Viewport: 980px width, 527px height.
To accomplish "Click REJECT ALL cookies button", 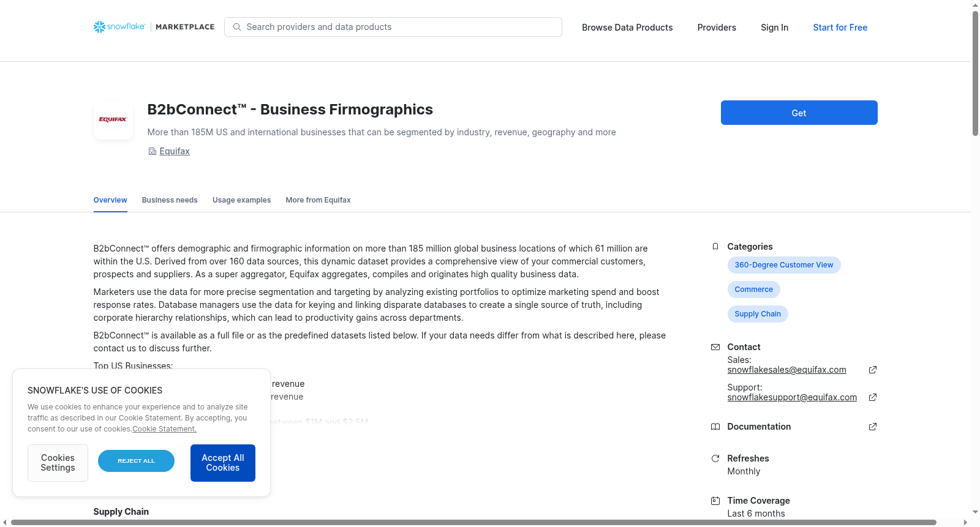I will [x=136, y=461].
